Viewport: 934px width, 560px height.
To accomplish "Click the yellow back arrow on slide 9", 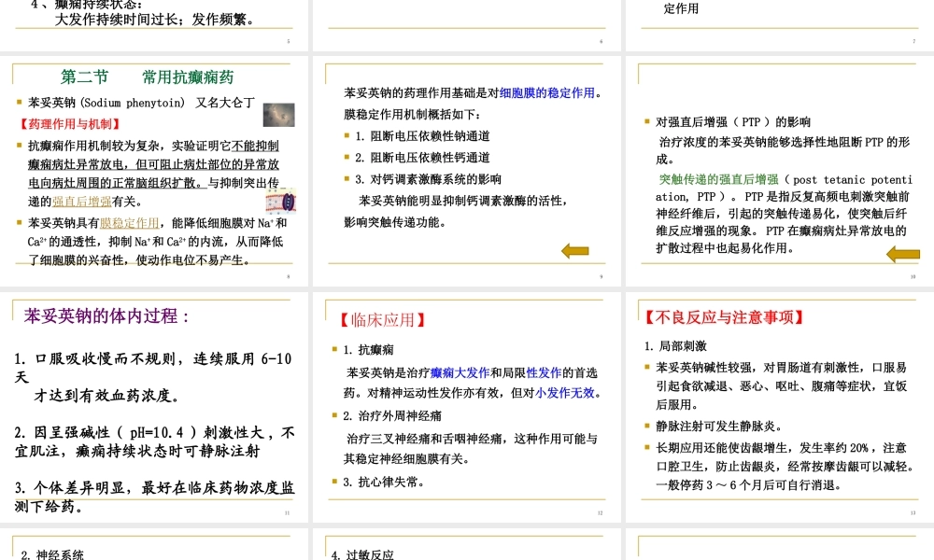I will (576, 249).
